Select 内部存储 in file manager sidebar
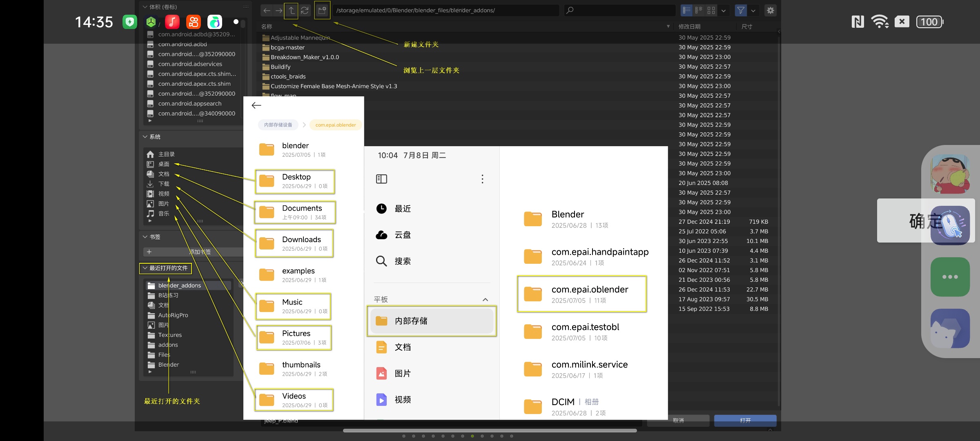Viewport: 980px width, 441px height. click(432, 321)
